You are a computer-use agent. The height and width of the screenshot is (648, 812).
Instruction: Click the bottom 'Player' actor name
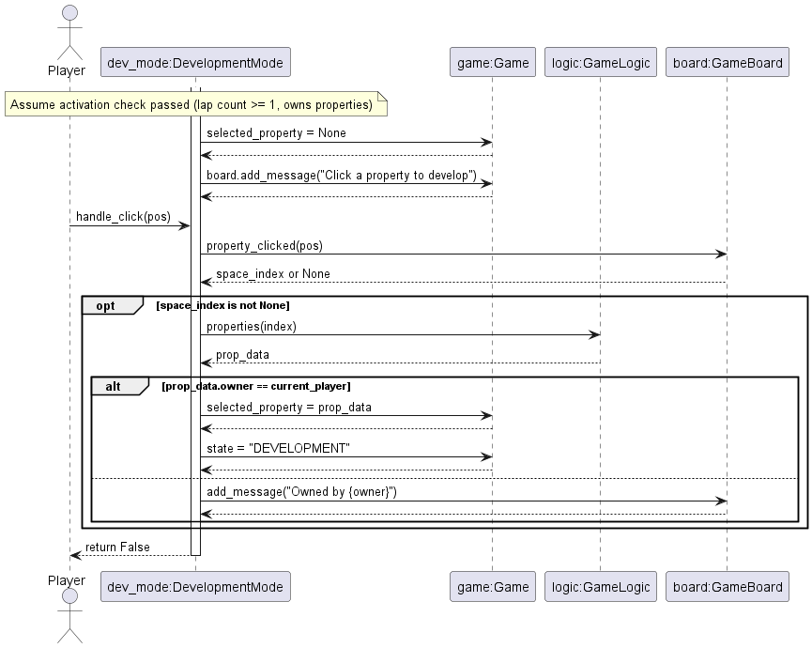pyautogui.click(x=67, y=580)
